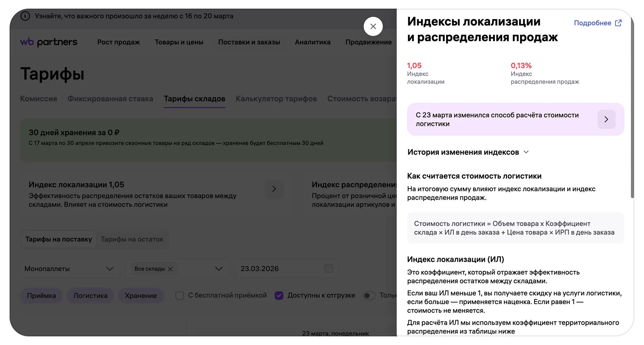This screenshot has width=644, height=345.
Task: Click the wb partners logo
Action: (x=49, y=42)
